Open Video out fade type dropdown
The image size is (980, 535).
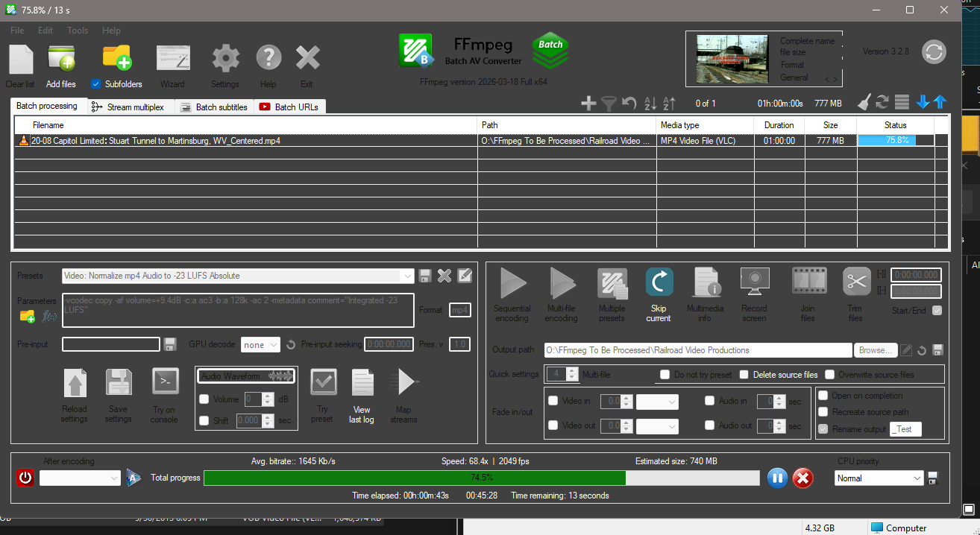coord(657,426)
